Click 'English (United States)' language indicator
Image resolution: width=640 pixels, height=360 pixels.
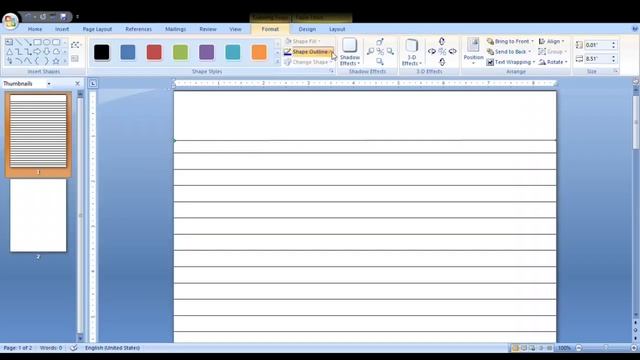coord(112,348)
